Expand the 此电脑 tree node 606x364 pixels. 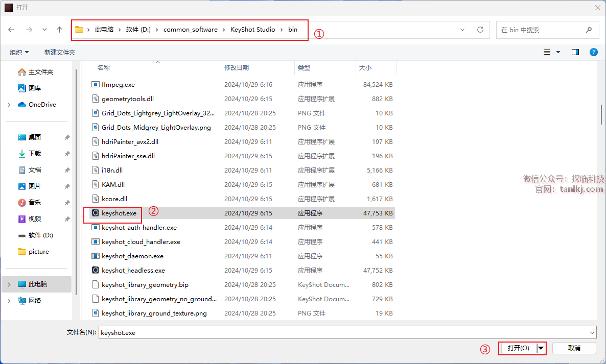coord(9,284)
